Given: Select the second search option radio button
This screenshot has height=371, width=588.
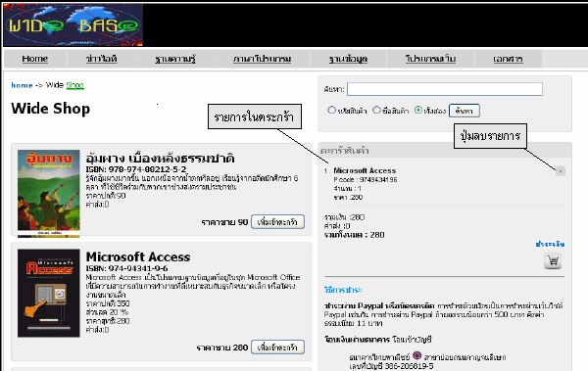Looking at the screenshot, I should click(x=376, y=111).
